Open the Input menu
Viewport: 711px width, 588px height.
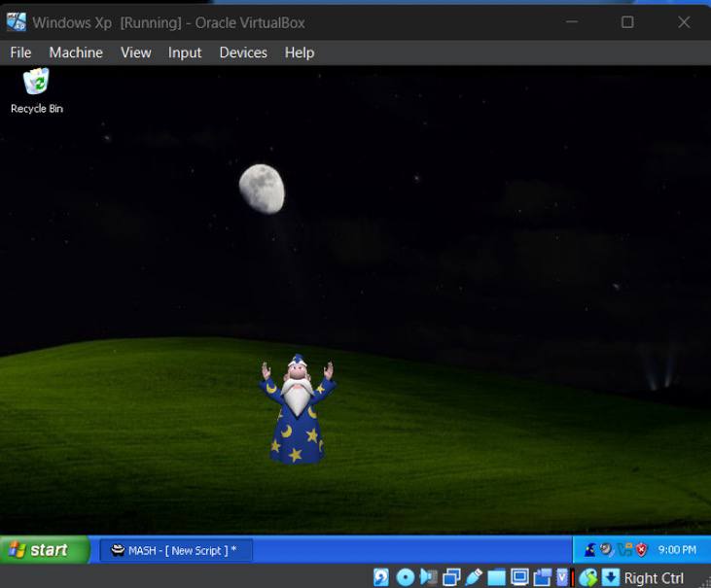tap(185, 52)
